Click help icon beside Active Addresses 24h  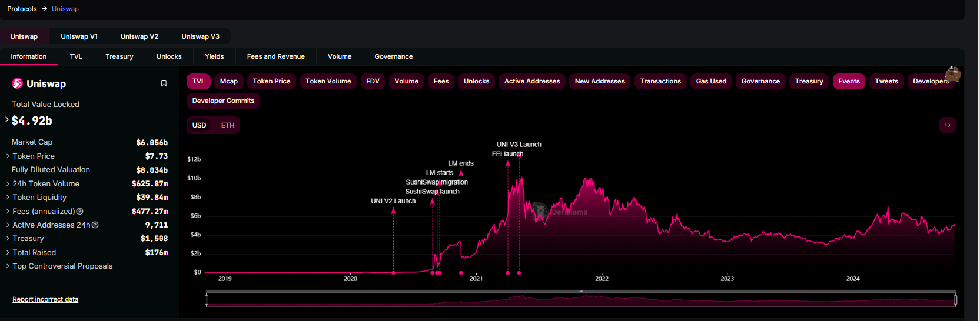click(95, 225)
